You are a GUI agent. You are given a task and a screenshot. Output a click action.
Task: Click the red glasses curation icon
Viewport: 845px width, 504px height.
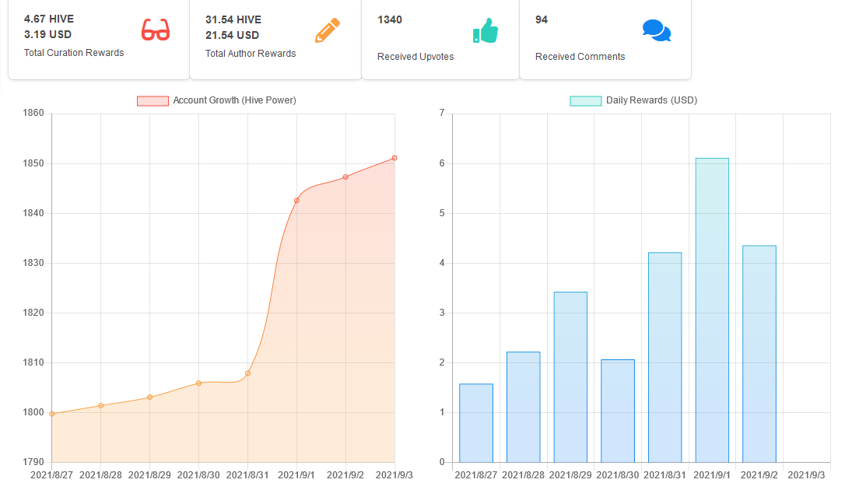coord(155,30)
